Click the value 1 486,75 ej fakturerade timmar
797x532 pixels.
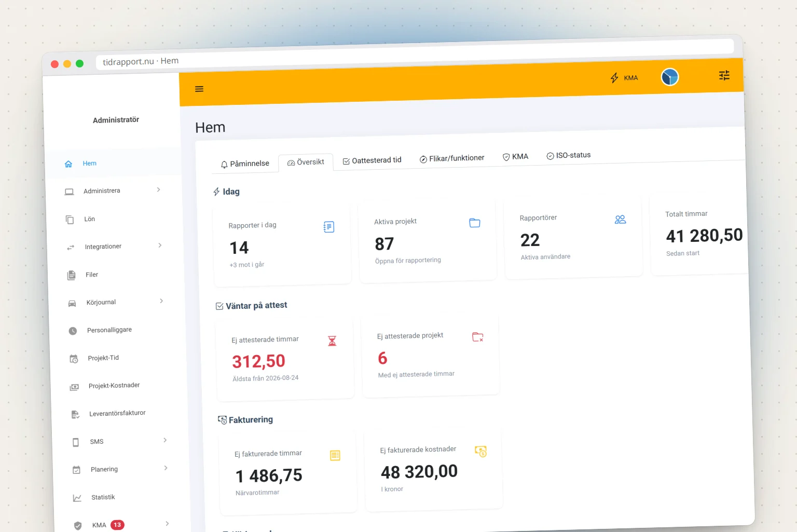coord(269,475)
